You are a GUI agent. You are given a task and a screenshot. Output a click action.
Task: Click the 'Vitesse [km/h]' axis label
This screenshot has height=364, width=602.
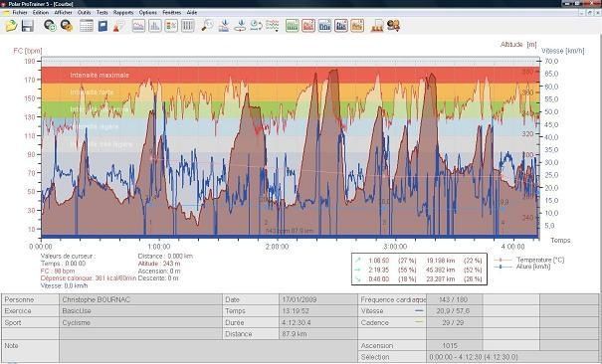[563, 51]
